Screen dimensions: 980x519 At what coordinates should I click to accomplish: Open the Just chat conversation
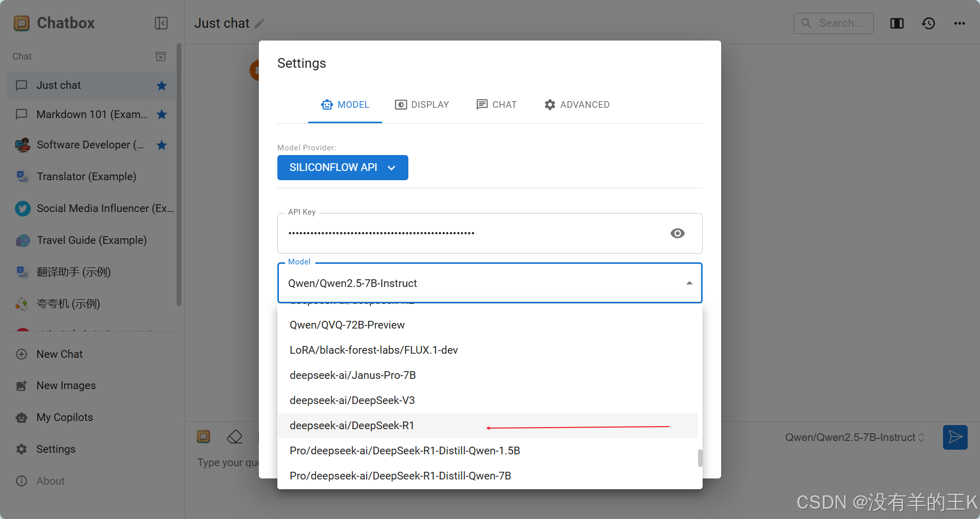click(x=91, y=85)
